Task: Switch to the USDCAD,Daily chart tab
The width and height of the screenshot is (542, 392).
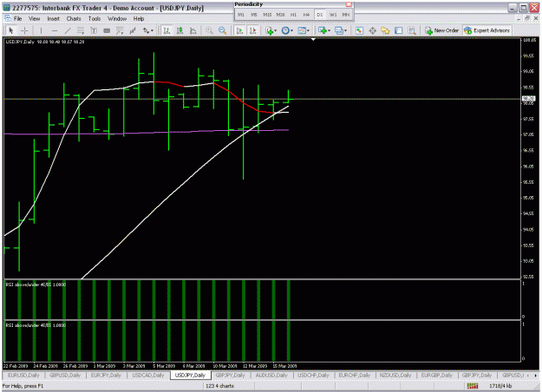Action: (148, 376)
